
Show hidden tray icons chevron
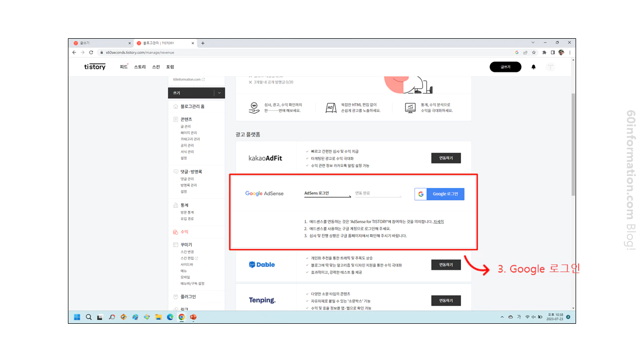502,317
